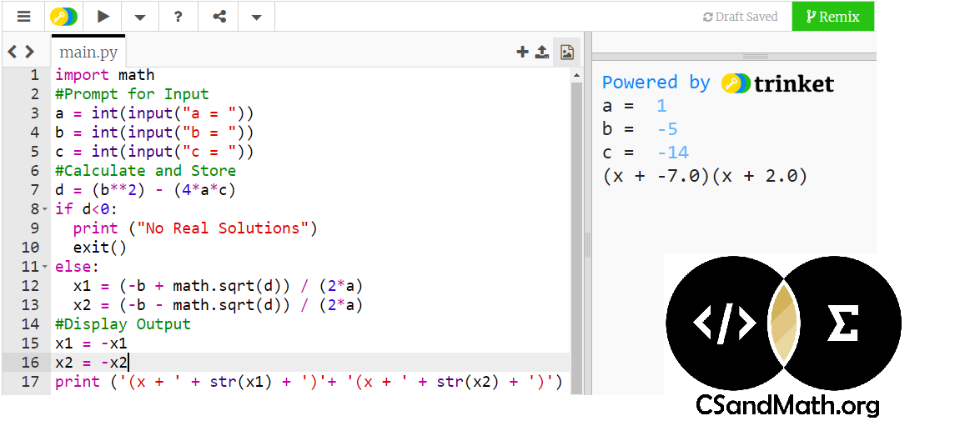Click the vertical pane splitter handle
This screenshot has height=431, width=980.
coord(587,245)
